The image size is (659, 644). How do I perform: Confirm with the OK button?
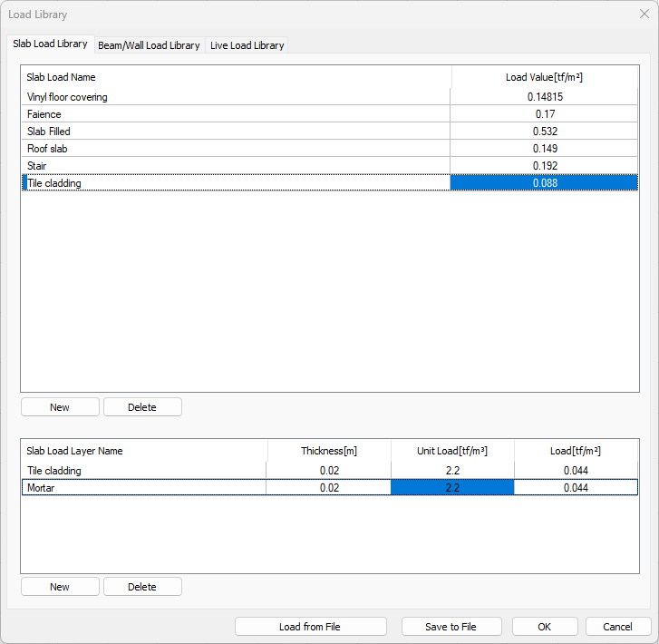pyautogui.click(x=544, y=627)
